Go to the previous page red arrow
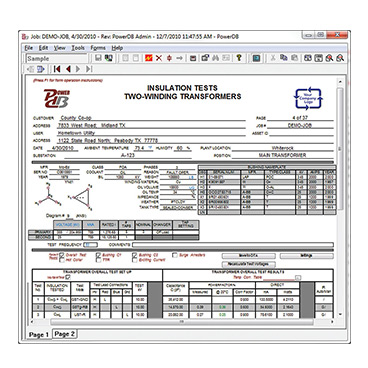The height and width of the screenshot is (368, 368). 68,69
